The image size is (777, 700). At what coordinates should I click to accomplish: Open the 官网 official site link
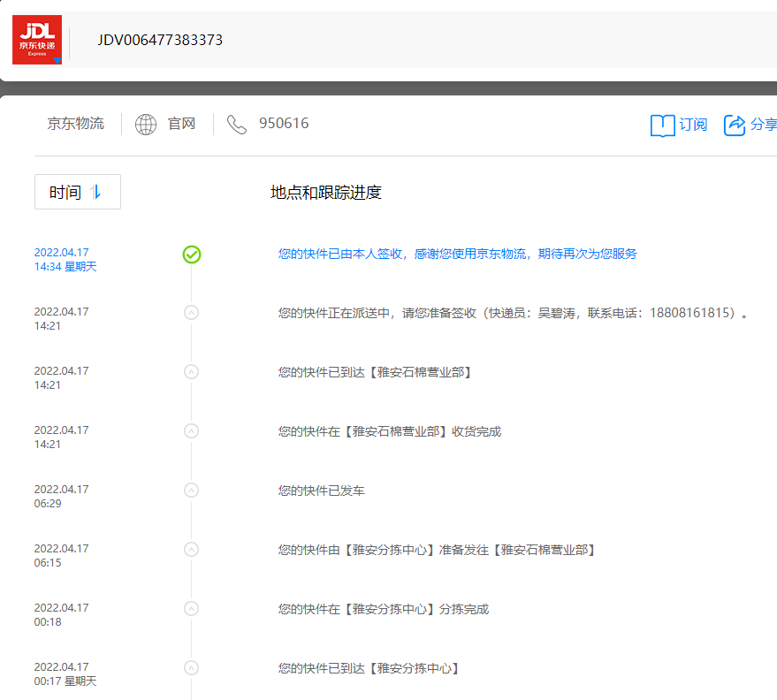pyautogui.click(x=181, y=124)
